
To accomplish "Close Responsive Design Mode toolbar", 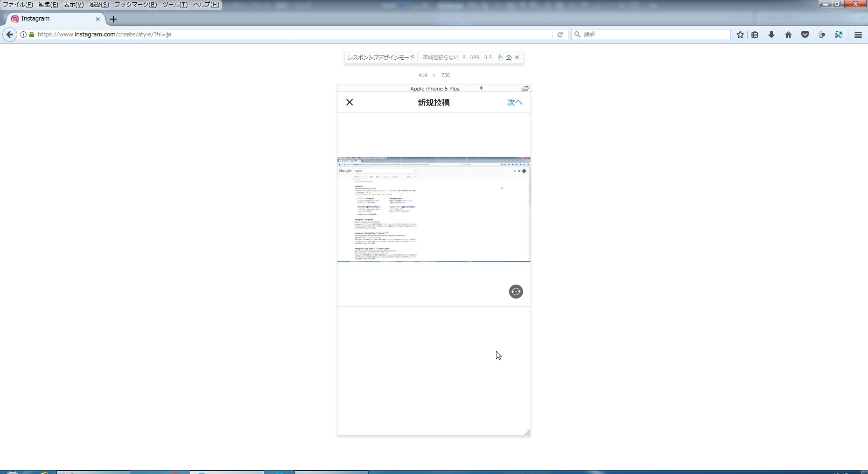I will [x=517, y=57].
